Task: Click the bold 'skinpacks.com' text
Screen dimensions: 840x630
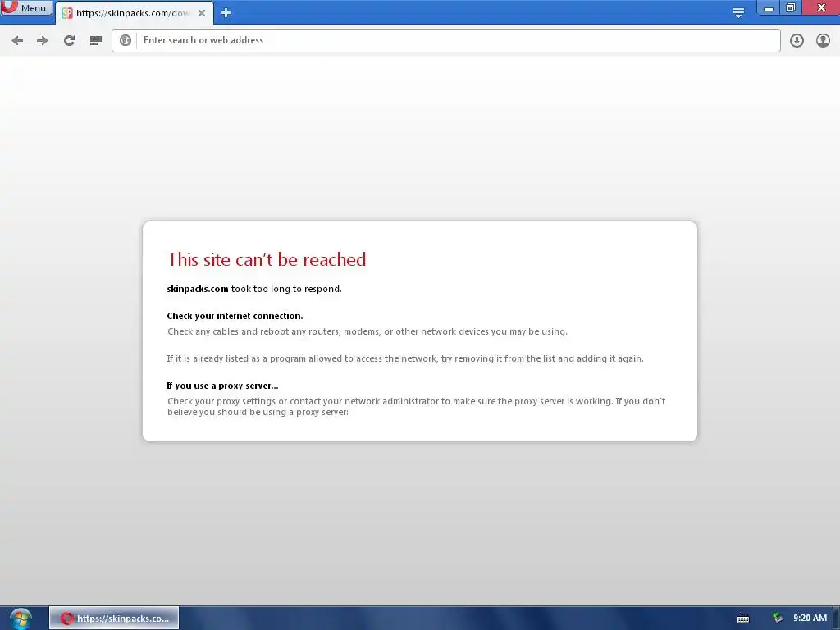Action: point(198,289)
